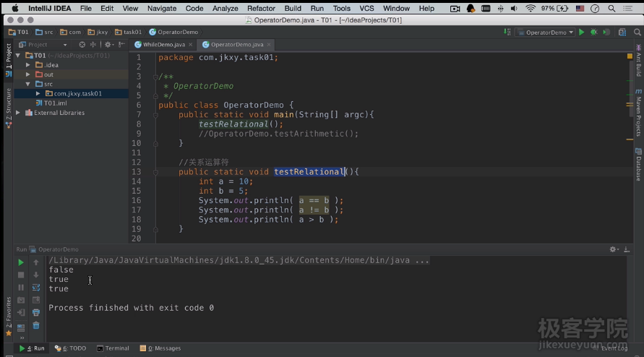Switch to the WhileDemo.java editor tab

coord(164,45)
